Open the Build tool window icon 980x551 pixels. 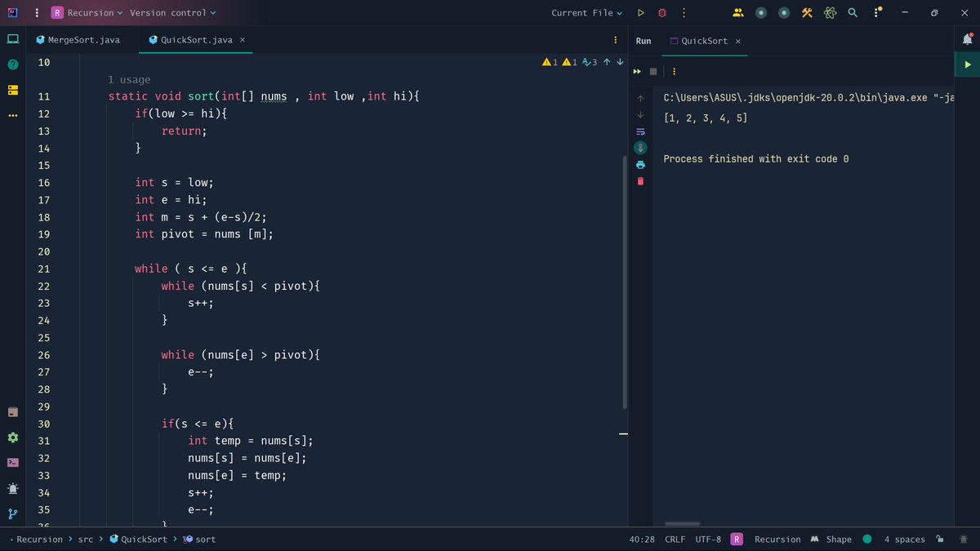[x=12, y=412]
